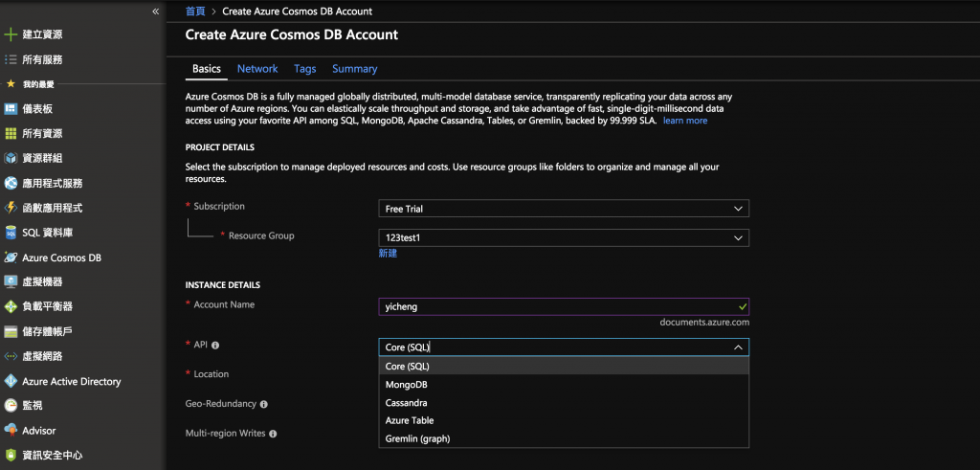Click the info icon next to API
Viewport: 980px width, 470px height.
coord(215,346)
